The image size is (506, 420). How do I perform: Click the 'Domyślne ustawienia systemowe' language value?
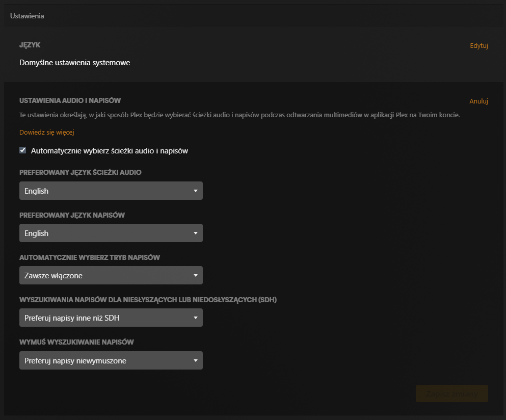[74, 63]
